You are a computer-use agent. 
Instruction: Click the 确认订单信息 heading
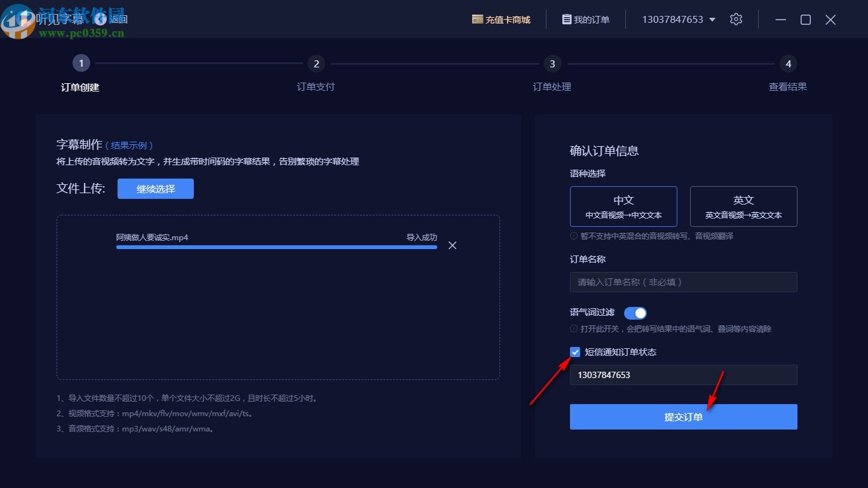click(604, 151)
